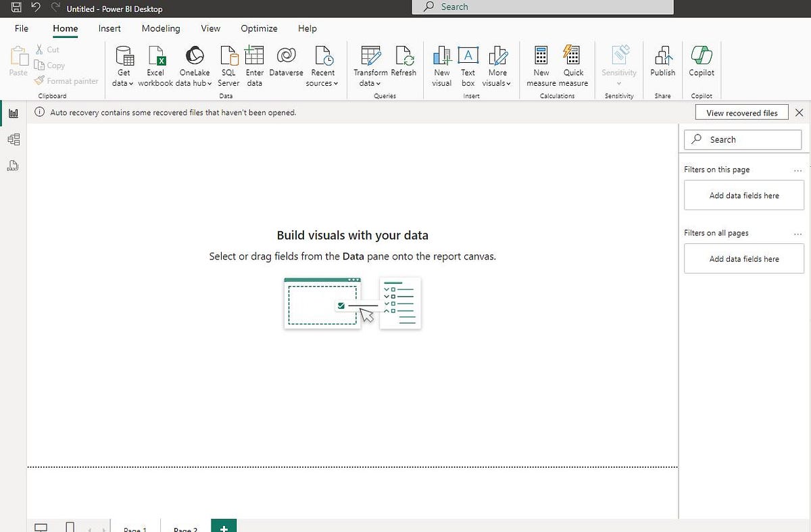Import an Excel workbook
This screenshot has height=532, width=811.
point(155,67)
